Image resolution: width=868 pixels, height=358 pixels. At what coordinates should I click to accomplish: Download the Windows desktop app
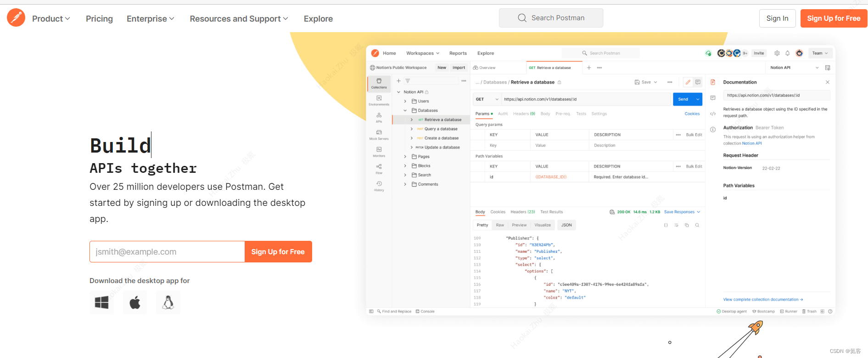(x=101, y=302)
